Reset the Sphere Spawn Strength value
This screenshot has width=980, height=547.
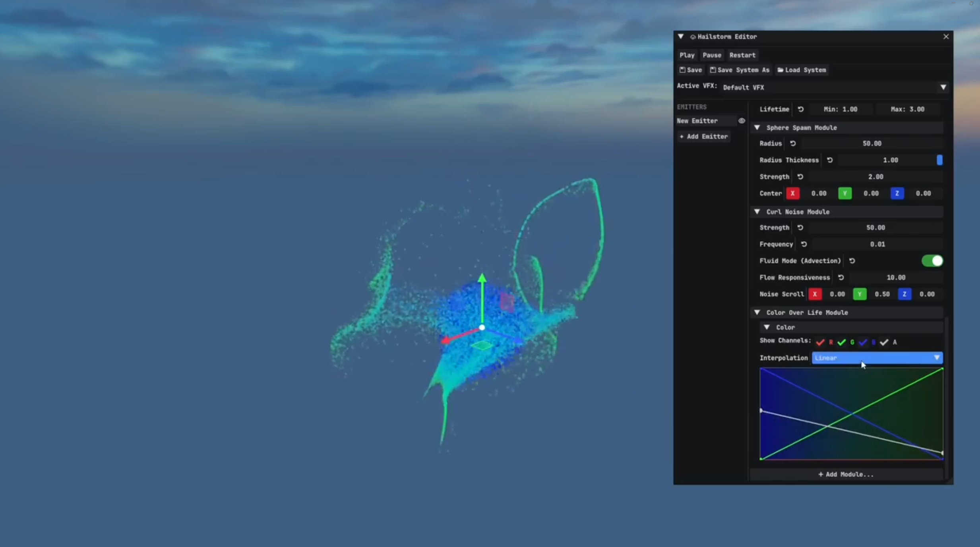(800, 177)
